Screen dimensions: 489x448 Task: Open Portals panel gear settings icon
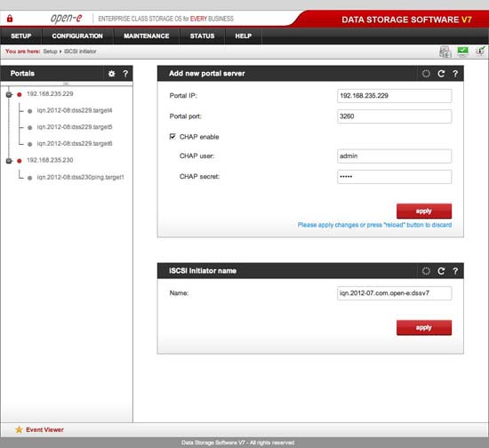[111, 74]
